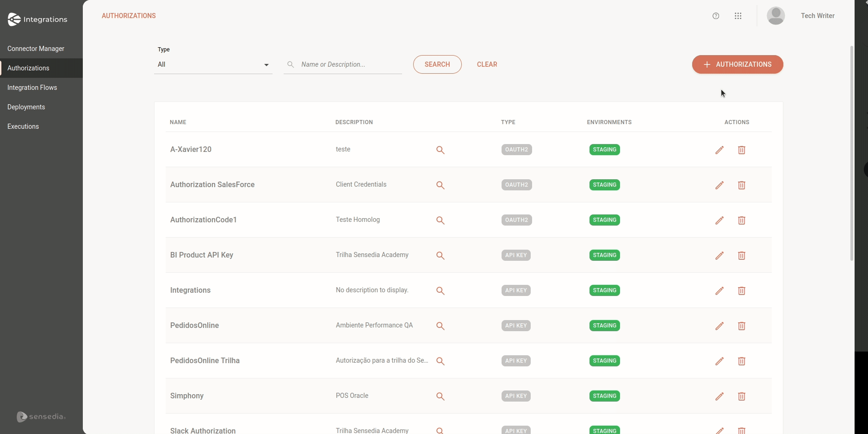Viewport: 868px width, 434px height.
Task: Open the Tech Writer profile avatar
Action: [x=776, y=16]
